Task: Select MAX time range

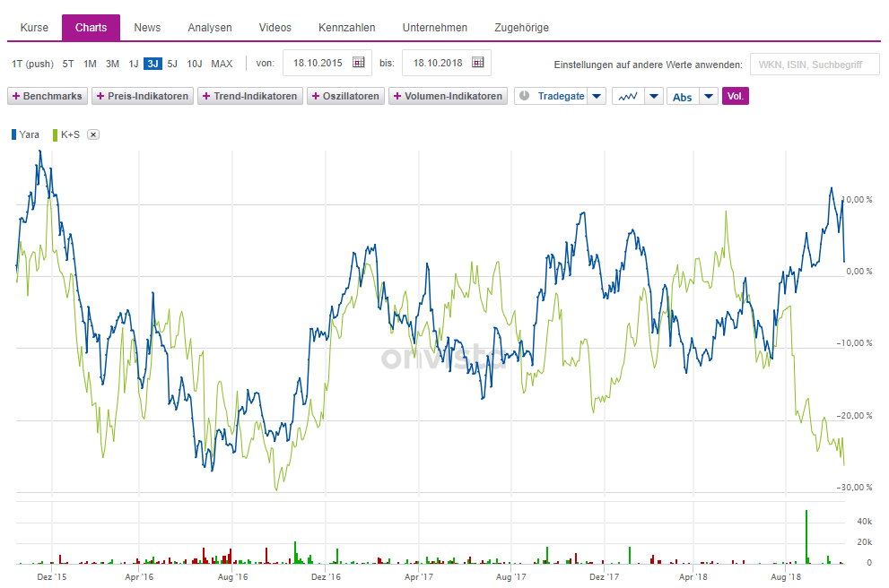Action: point(222,64)
